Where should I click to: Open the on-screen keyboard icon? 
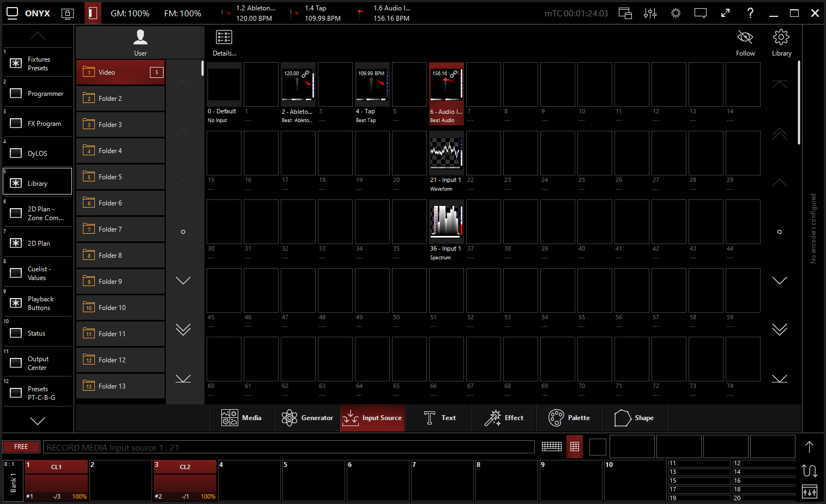(x=552, y=447)
